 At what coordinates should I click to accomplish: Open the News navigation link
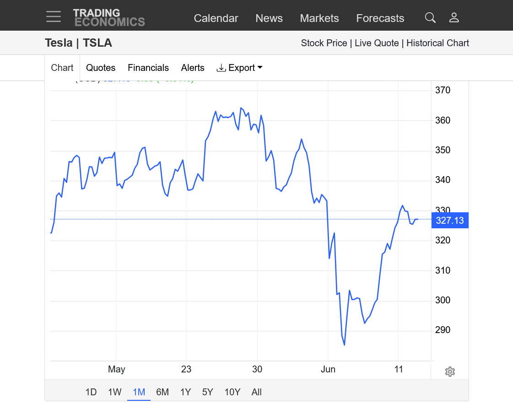tap(269, 18)
